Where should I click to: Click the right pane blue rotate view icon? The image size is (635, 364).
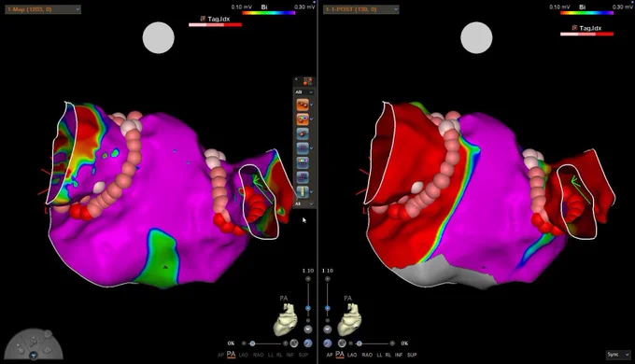[x=328, y=343]
